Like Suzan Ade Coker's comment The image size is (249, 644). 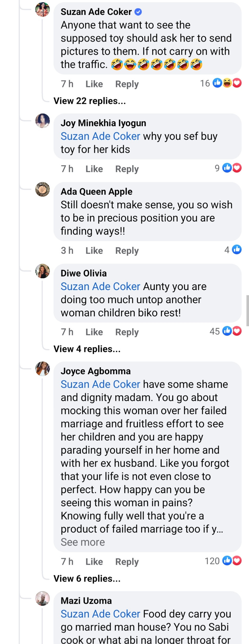pos(94,84)
